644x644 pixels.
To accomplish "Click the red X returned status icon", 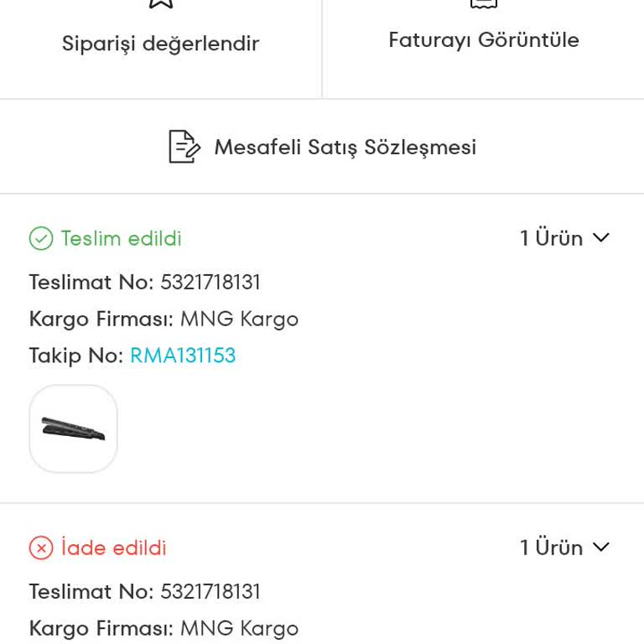I will 41,548.
